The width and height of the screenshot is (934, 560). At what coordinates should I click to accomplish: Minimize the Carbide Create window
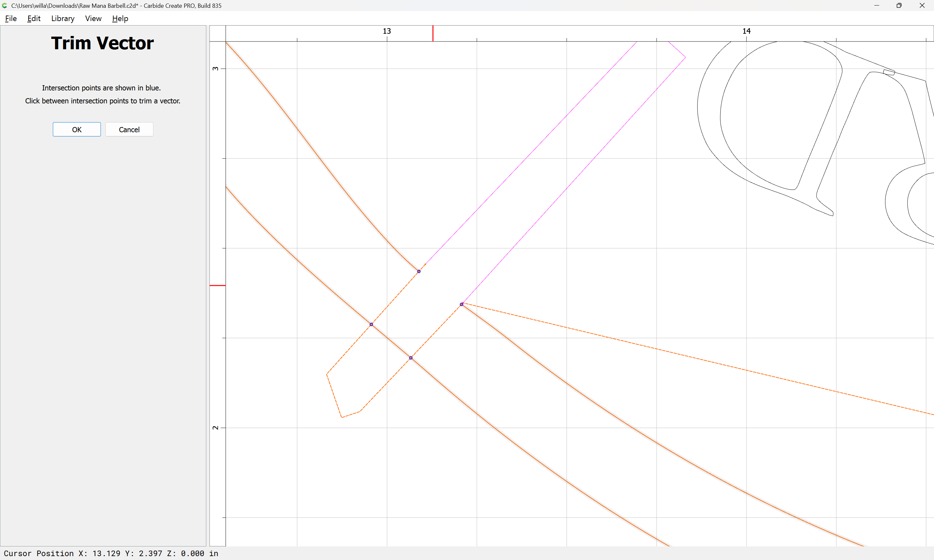877,6
